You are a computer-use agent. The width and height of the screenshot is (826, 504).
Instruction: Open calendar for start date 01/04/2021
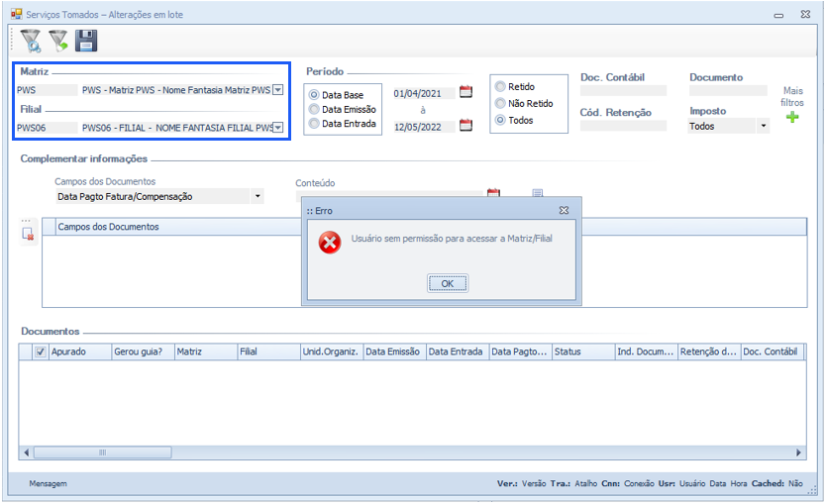tap(465, 92)
